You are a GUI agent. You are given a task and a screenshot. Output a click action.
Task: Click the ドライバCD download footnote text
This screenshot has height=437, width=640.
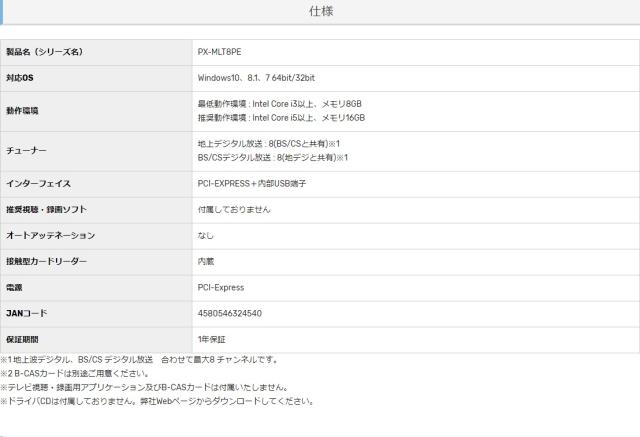tap(157, 401)
